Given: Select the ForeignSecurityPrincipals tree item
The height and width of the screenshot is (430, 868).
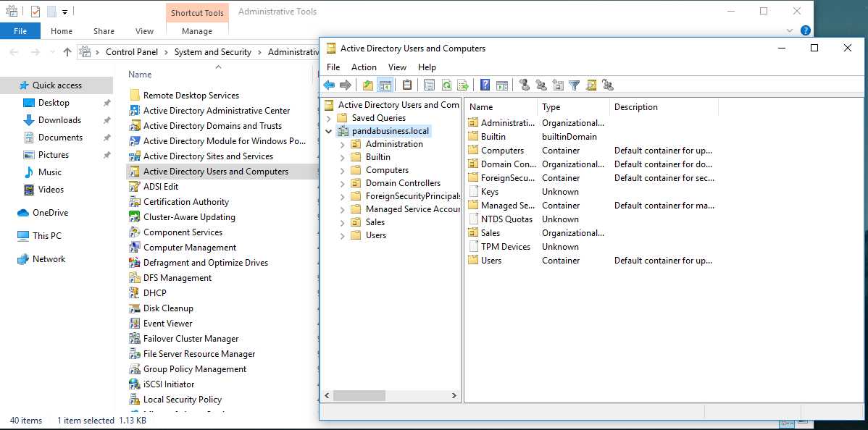Looking at the screenshot, I should click(413, 196).
